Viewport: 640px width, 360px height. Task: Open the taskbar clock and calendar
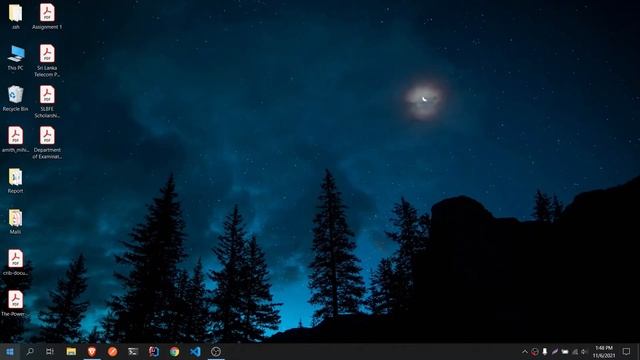coord(604,351)
